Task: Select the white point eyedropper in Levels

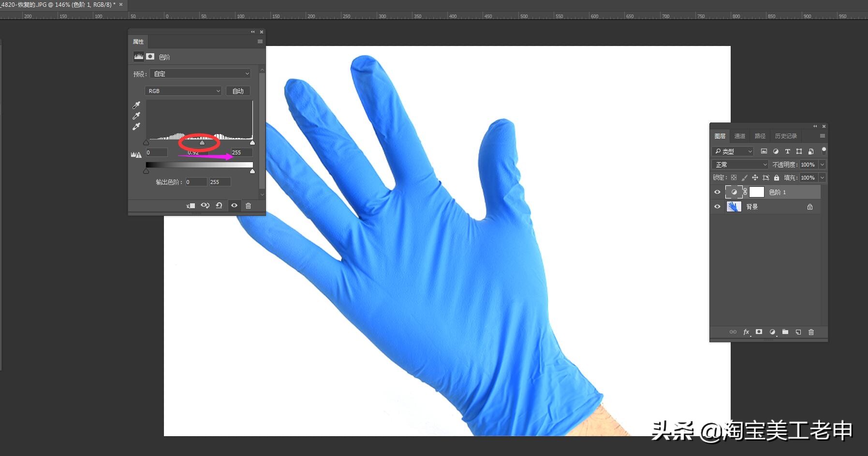Action: coord(136,126)
